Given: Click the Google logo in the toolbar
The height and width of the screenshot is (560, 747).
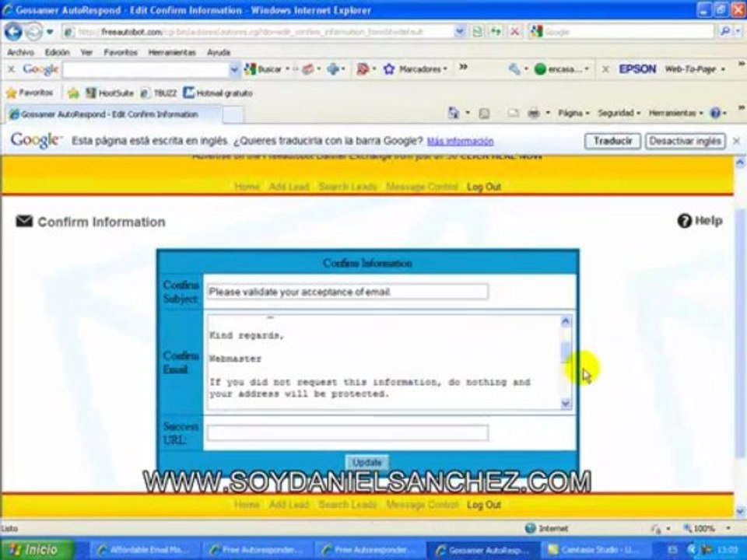Looking at the screenshot, I should tap(40, 69).
